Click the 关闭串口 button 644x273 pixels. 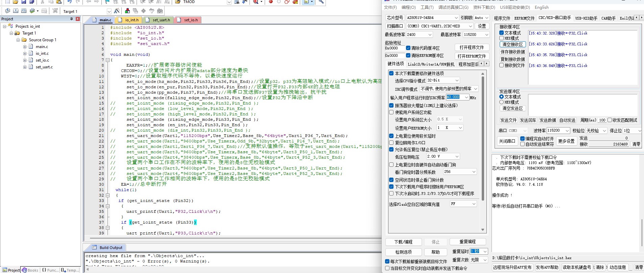pyautogui.click(x=507, y=141)
